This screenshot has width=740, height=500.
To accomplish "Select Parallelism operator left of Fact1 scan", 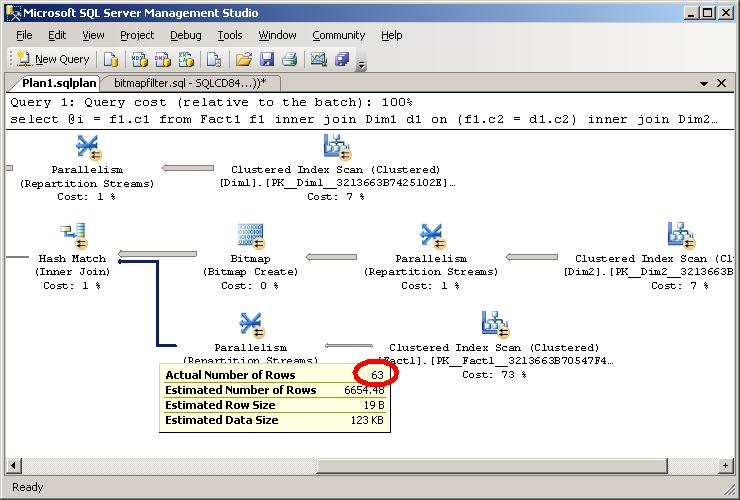I will [250, 338].
